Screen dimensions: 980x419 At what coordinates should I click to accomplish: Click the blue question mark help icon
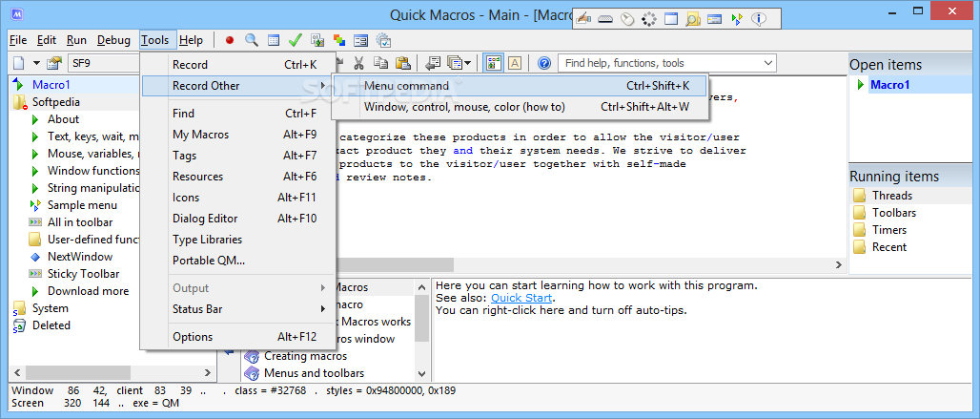click(543, 63)
